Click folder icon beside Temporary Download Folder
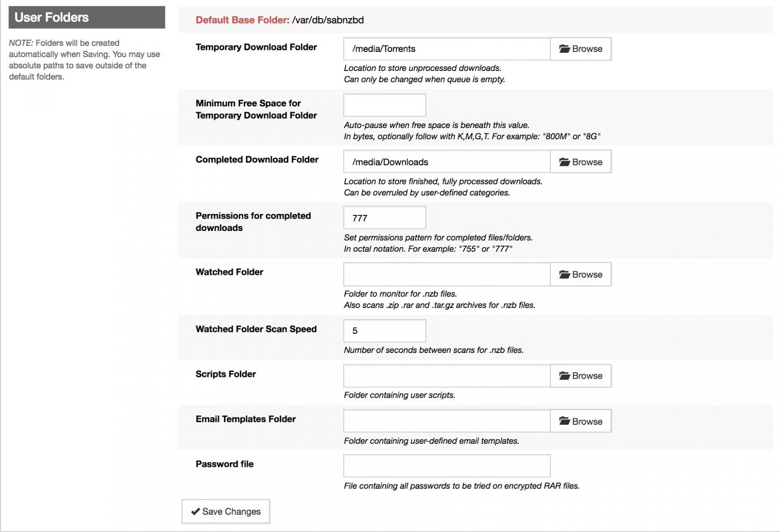780x532 pixels. coord(564,49)
